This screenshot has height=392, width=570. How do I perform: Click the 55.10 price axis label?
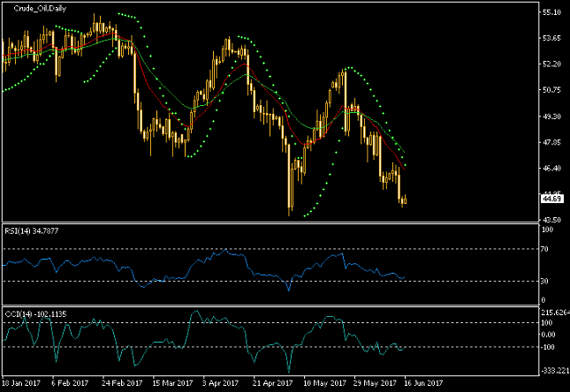pyautogui.click(x=551, y=12)
